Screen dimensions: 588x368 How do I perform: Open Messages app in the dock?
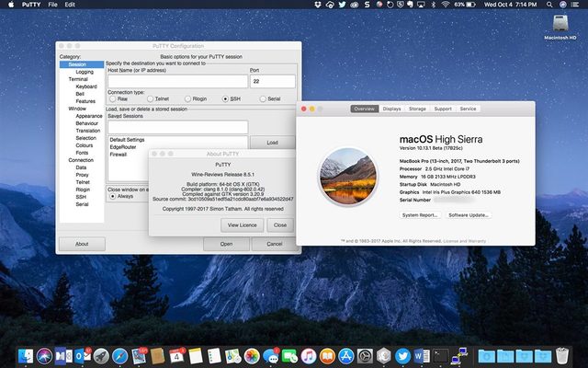[x=271, y=356]
